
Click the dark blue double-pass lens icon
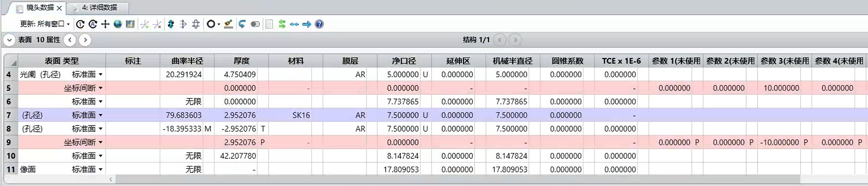point(171,24)
